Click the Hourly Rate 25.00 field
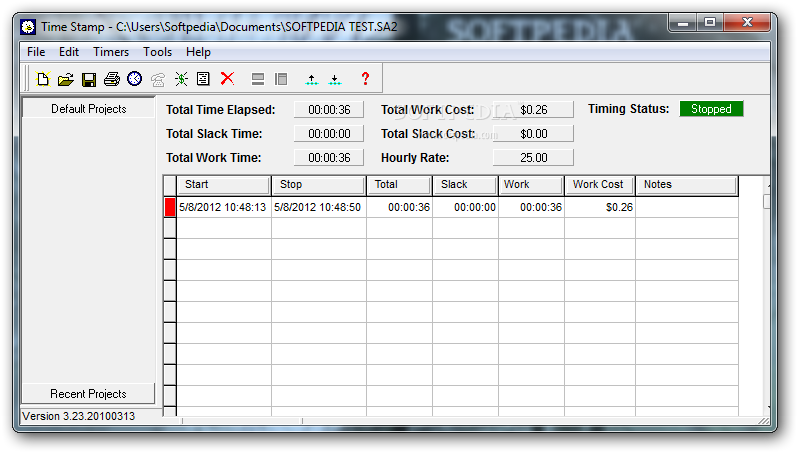 pos(533,157)
